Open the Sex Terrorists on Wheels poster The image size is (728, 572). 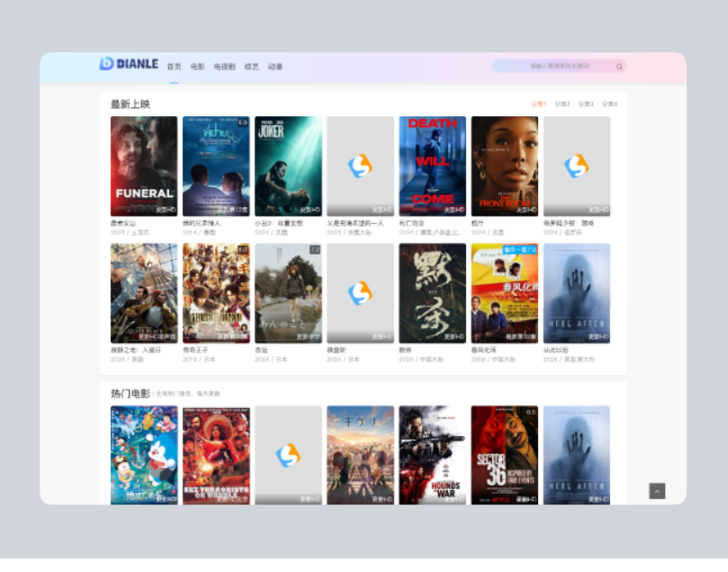216,455
